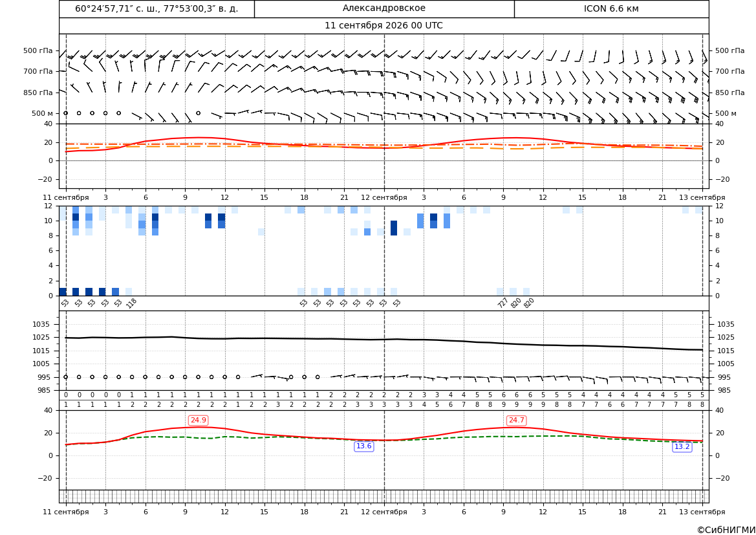Click the left-side 500 гПа level label
Screen dimensions: 756x535
click(x=38, y=50)
